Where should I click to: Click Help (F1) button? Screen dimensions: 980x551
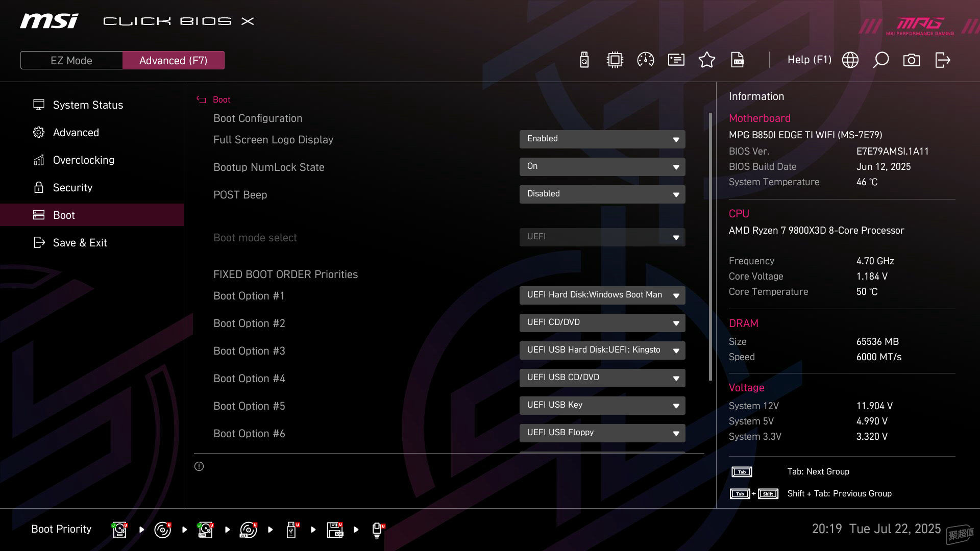810,60
